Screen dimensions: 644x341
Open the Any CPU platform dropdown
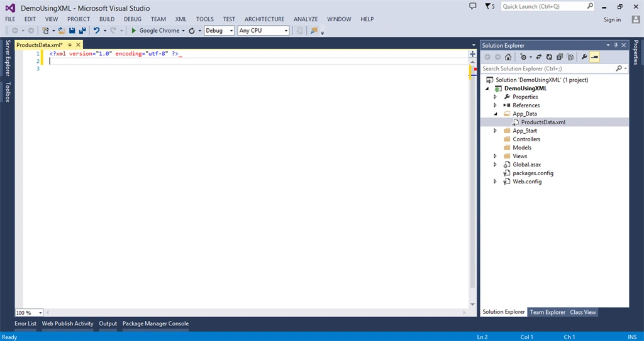(264, 30)
